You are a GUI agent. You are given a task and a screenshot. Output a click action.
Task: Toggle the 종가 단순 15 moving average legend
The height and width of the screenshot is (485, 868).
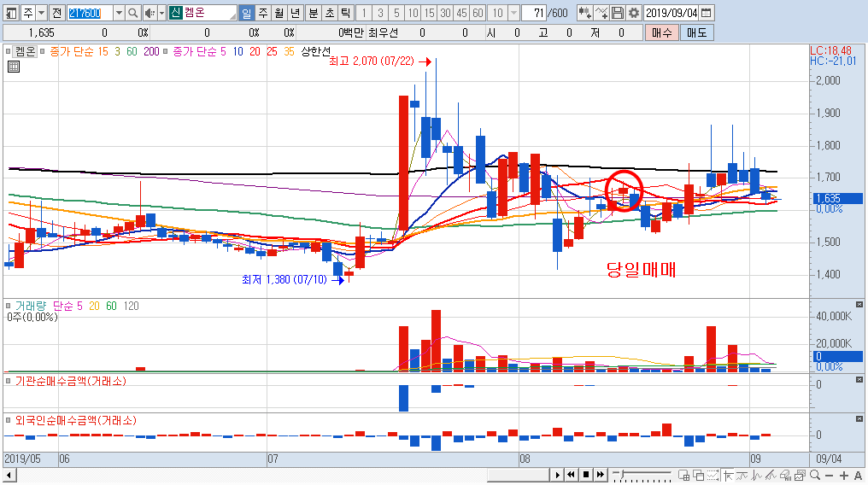(x=79, y=51)
